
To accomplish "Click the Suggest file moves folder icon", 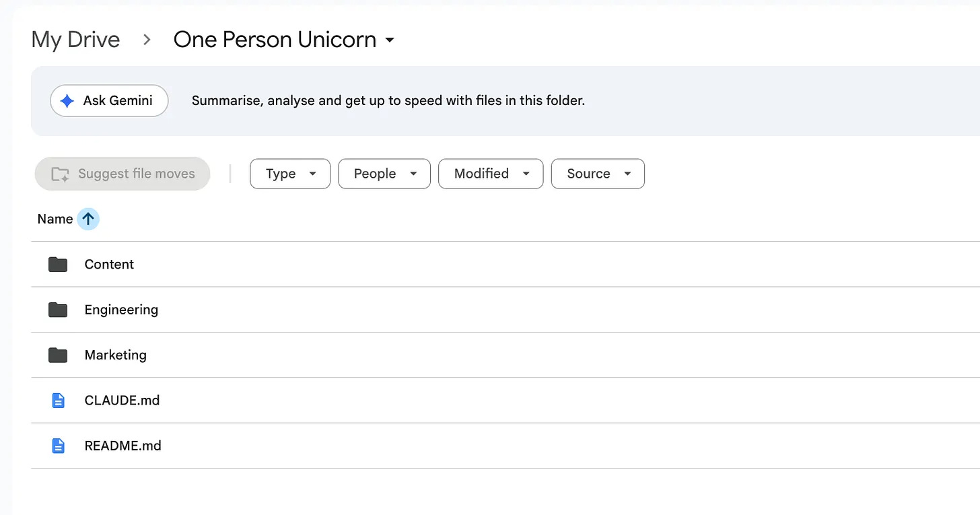I will coord(61,174).
